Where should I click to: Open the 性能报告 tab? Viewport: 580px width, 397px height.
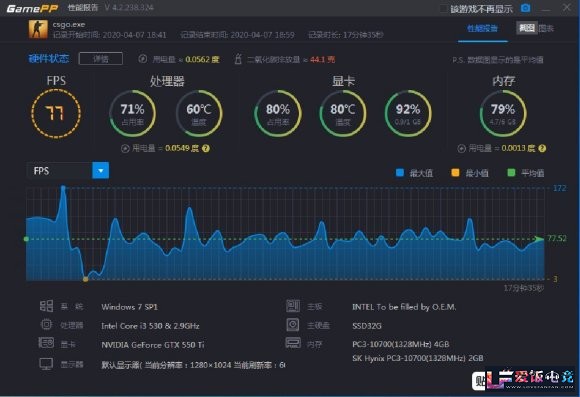pos(482,28)
